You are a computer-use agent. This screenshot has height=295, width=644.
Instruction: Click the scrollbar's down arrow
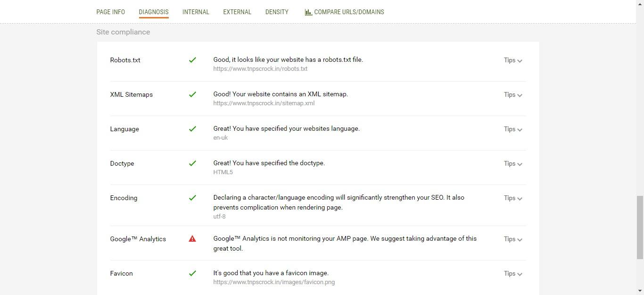[641, 292]
